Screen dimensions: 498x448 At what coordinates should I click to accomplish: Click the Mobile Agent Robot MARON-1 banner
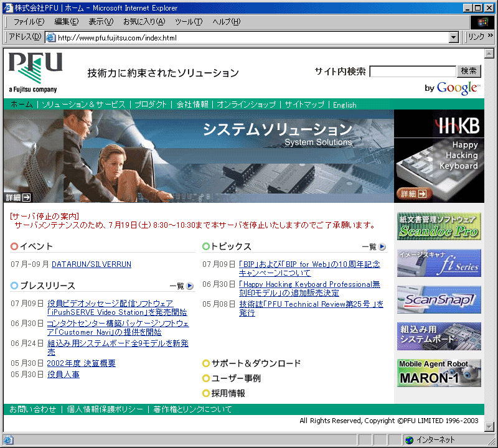click(x=439, y=373)
